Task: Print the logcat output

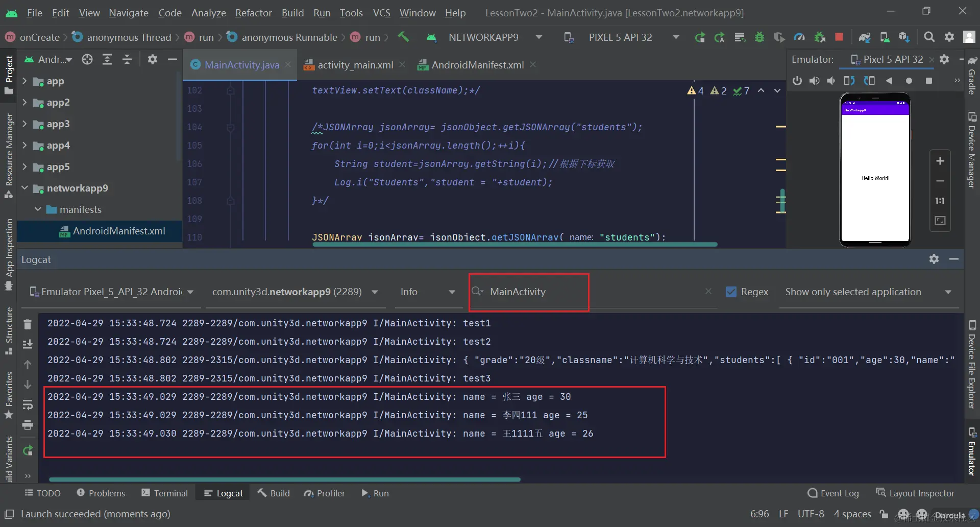Action: (28, 425)
